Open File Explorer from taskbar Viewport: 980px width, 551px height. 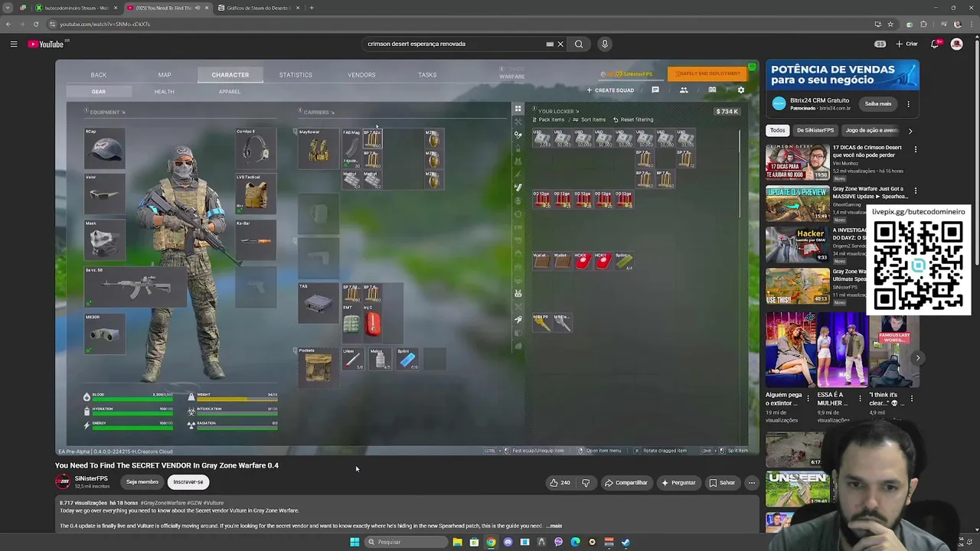tap(457, 542)
